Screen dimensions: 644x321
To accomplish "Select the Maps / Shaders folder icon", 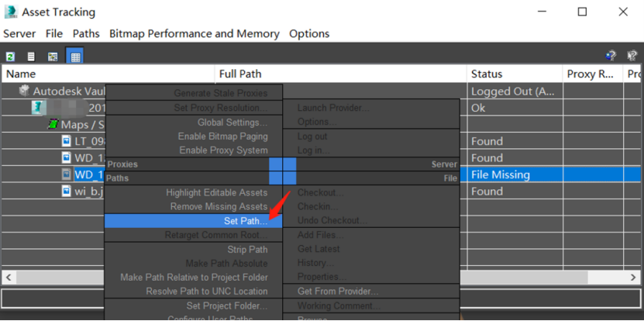I will (x=53, y=124).
